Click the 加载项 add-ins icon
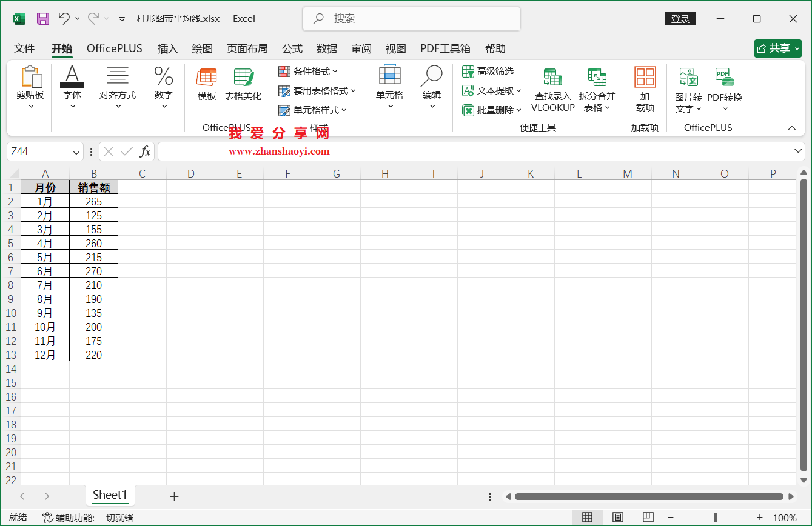 coord(645,90)
